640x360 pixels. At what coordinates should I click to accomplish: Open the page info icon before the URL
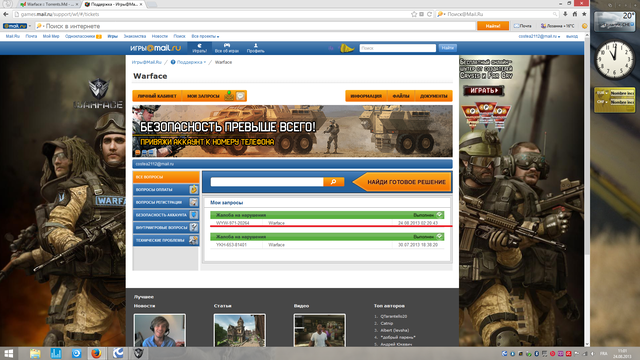17,14
